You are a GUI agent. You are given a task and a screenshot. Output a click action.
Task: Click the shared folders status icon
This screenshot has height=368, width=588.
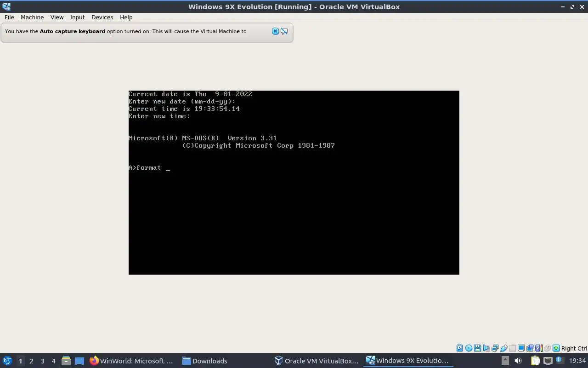tap(512, 348)
